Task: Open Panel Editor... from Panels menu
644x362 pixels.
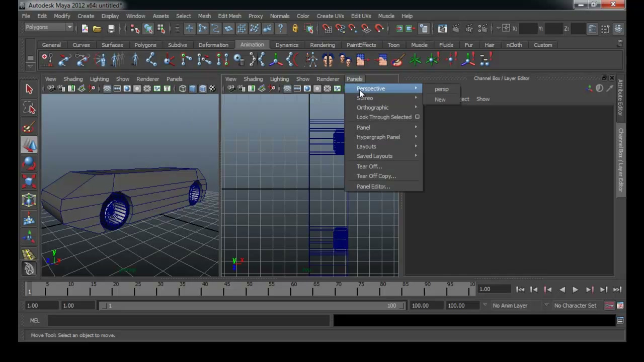Action: tap(373, 187)
